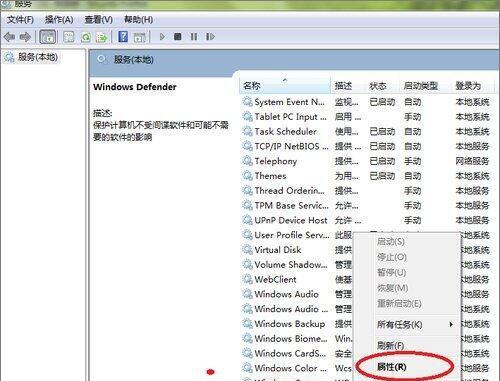Image resolution: width=500 pixels, height=381 pixels.
Task: Click the gear icon beside WebClient
Action: tap(247, 279)
